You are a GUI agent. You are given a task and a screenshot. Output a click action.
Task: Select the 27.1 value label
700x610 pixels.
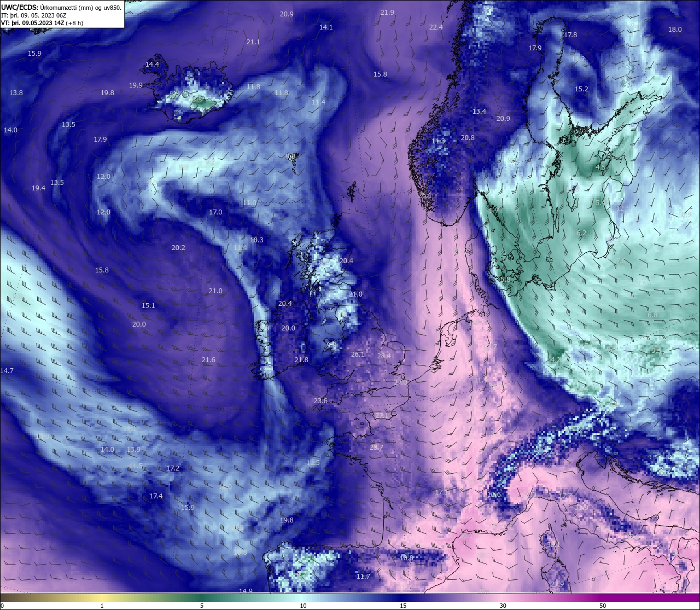point(381,415)
